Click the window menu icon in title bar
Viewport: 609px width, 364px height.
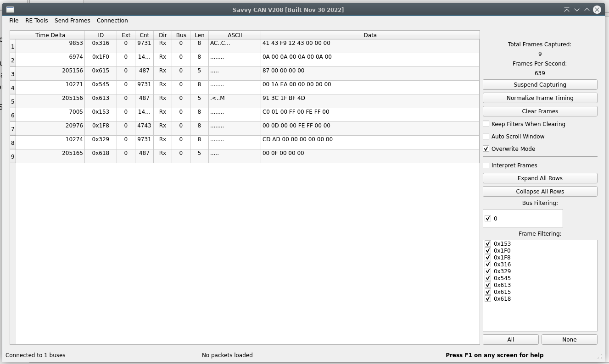[x=10, y=10]
